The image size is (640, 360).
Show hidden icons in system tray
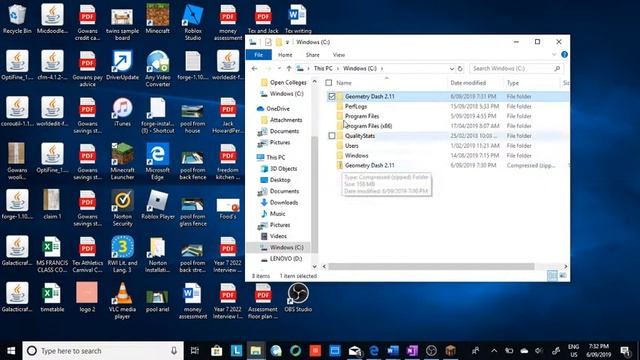point(494,351)
